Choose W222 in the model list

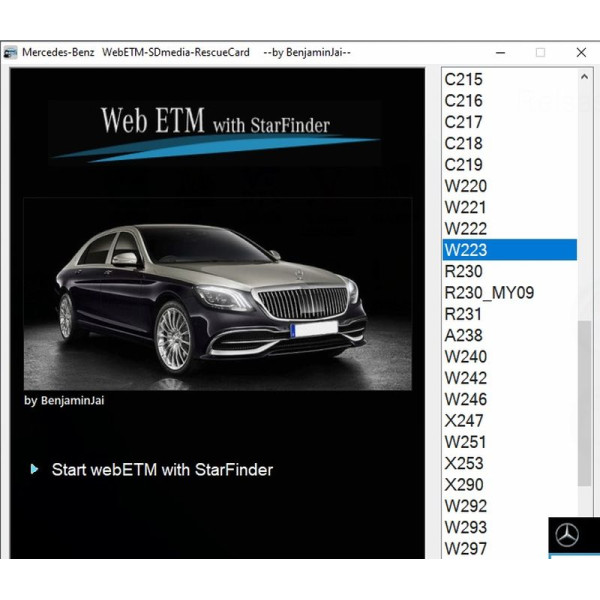point(466,229)
